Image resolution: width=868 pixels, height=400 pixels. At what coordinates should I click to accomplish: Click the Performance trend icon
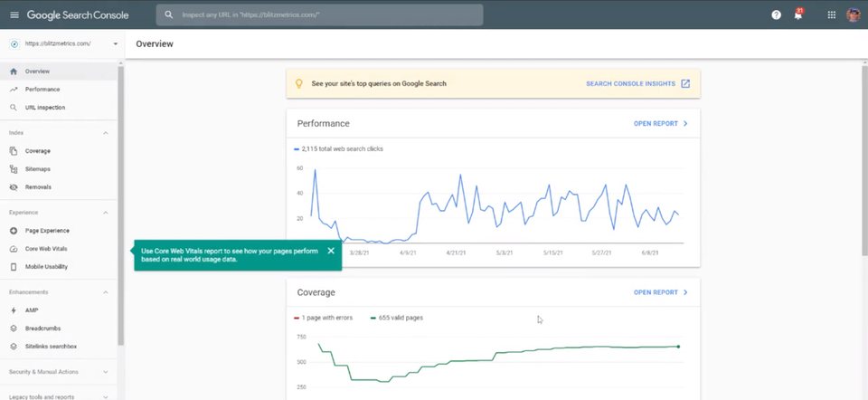coord(14,90)
